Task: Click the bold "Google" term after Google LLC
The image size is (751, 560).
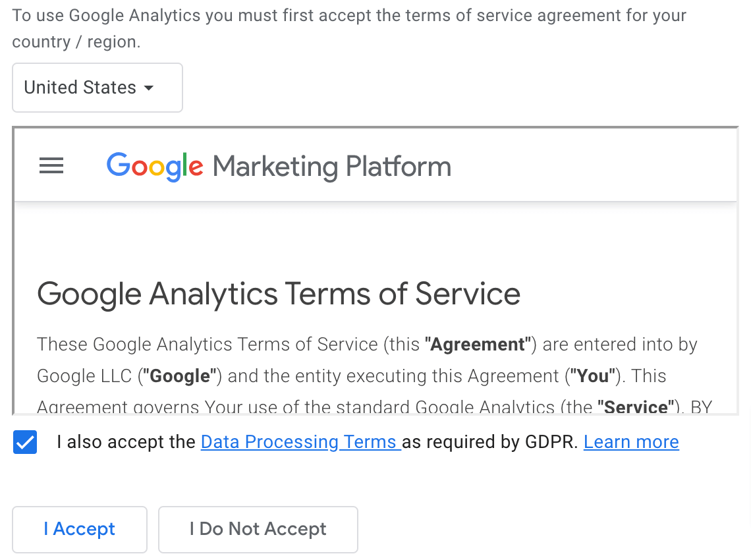Action: click(x=180, y=376)
